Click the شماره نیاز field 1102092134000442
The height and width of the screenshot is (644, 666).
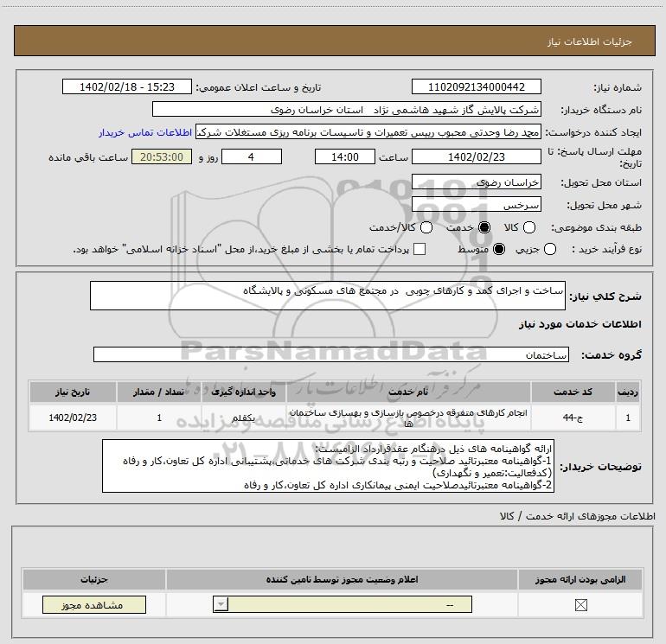coord(476,86)
